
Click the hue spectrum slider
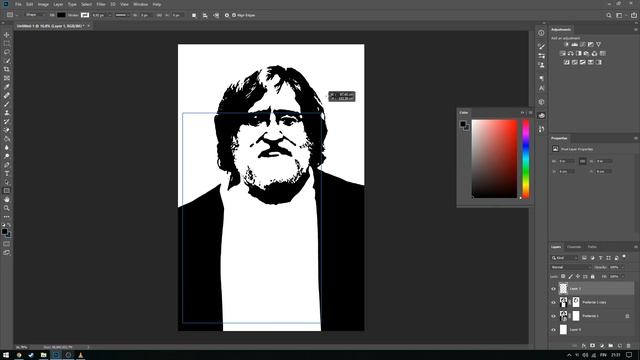point(526,159)
